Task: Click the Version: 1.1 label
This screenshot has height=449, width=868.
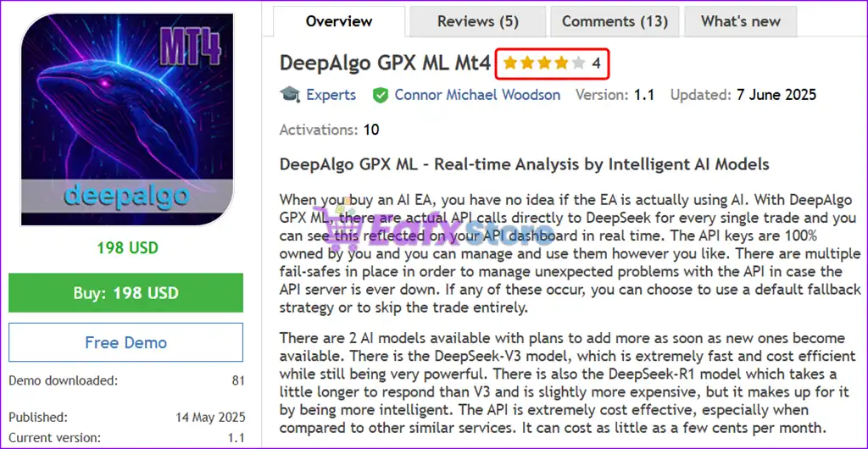Action: [615, 95]
